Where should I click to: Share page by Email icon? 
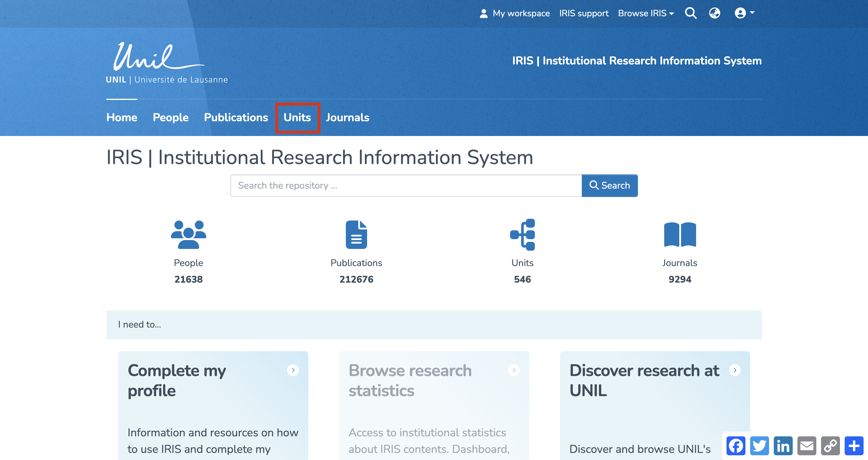click(807, 446)
